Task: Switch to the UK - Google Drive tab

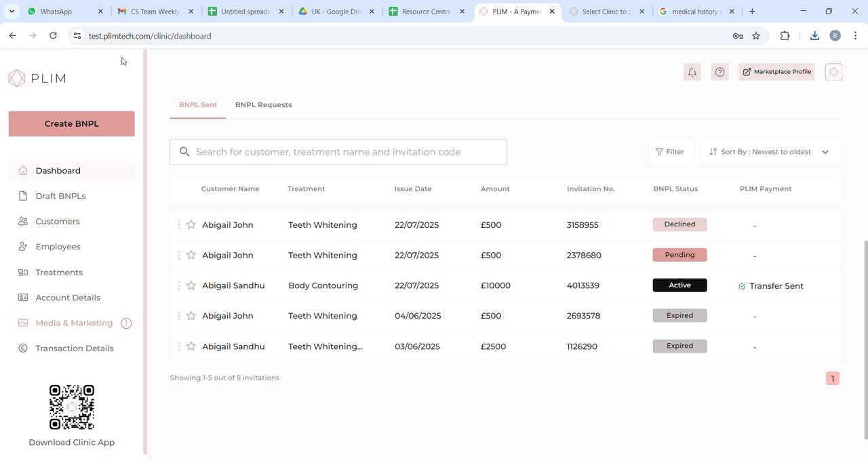Action: 336,12
